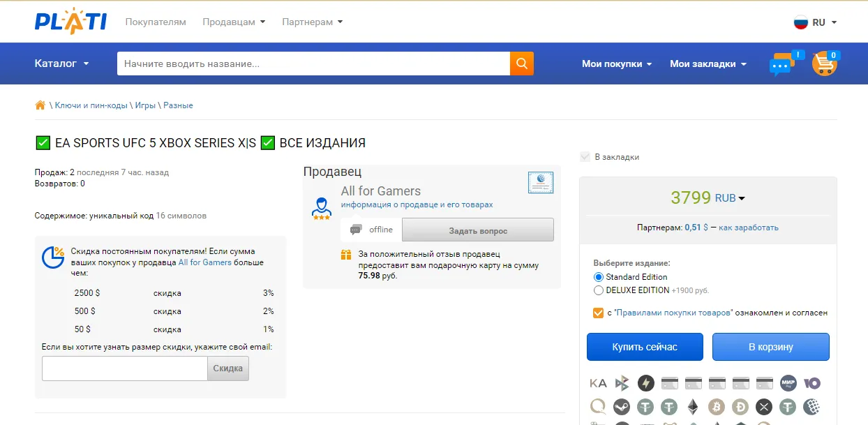Screen dimensions: 868x425
Task: Expand Мои закладки menu
Action: click(708, 64)
